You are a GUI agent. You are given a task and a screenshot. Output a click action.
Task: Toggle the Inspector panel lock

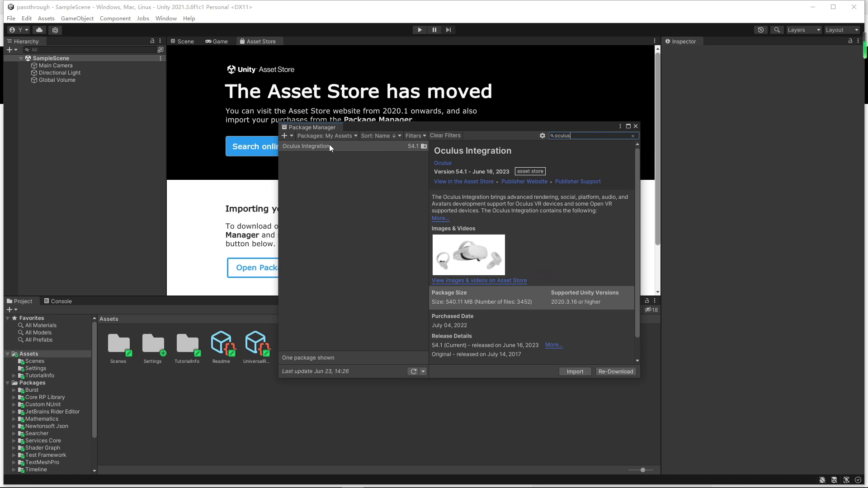850,41
